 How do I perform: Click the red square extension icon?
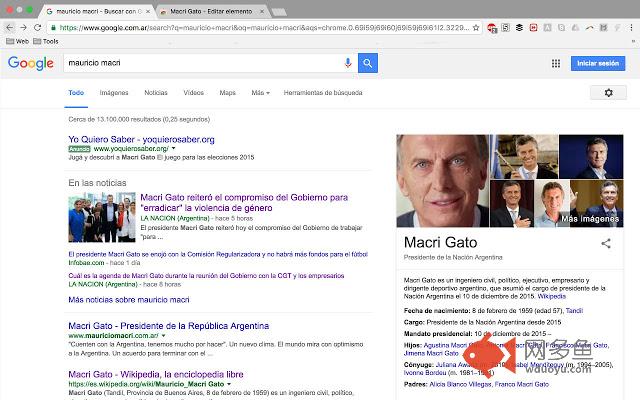(x=533, y=28)
